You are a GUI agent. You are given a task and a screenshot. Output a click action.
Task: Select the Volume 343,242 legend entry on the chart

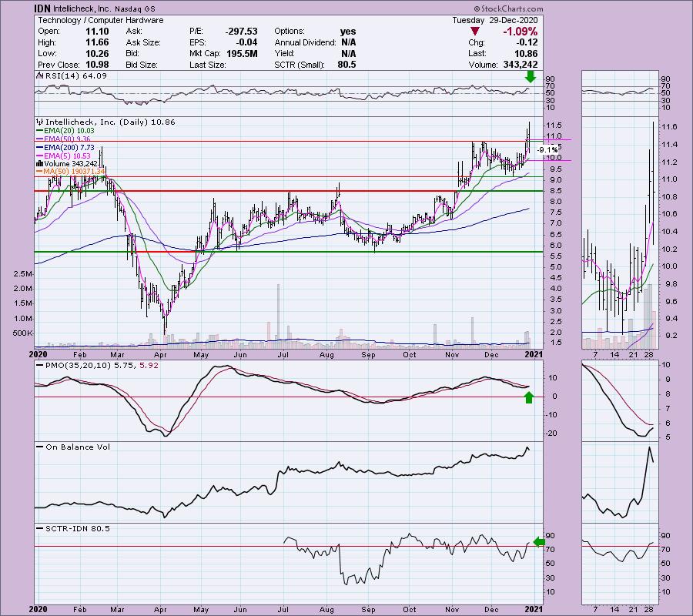point(67,164)
